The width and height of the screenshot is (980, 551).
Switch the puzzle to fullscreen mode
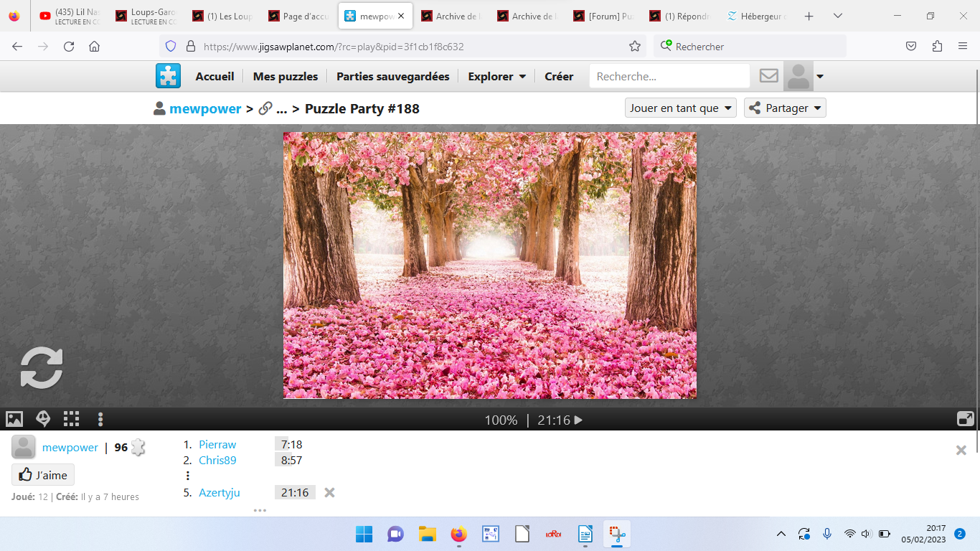point(965,419)
